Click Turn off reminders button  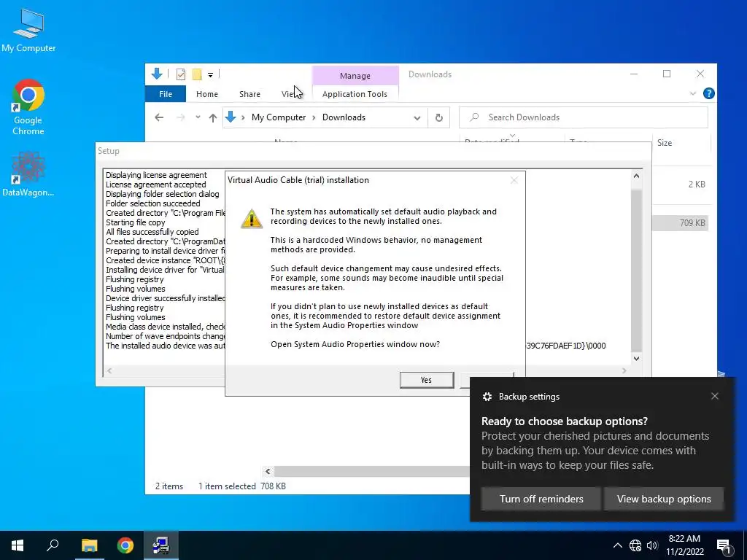[541, 499]
